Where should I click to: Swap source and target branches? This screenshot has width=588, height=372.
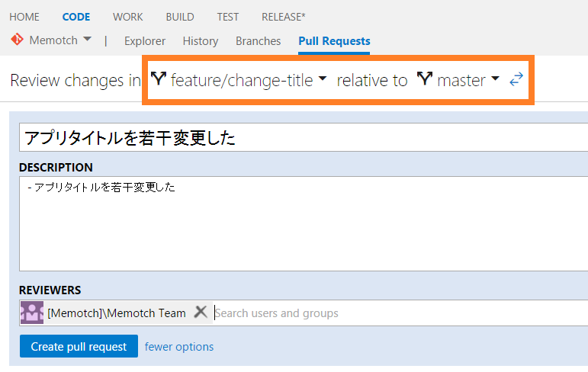click(x=516, y=79)
